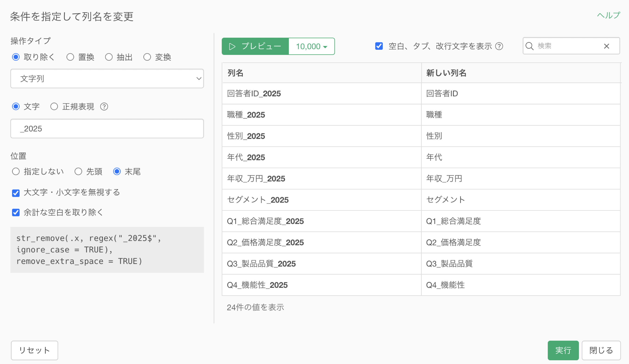Click the new name cell 性別
Screen dimensions: 629x364
(521, 136)
